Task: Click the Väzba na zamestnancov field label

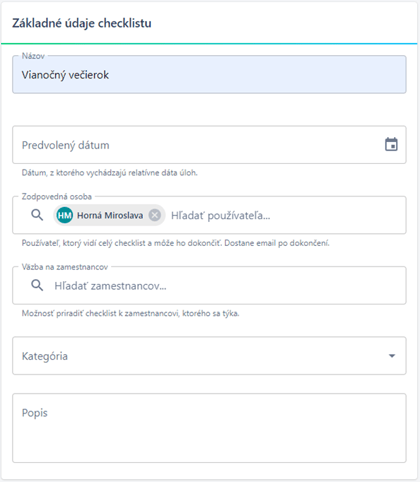Action: [65, 267]
